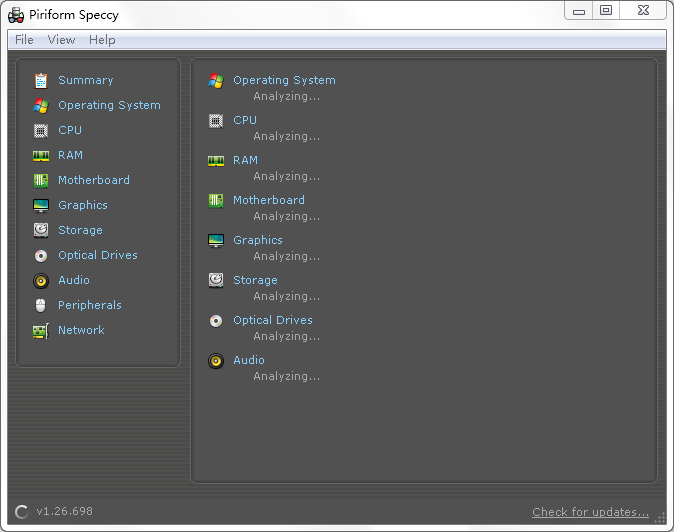
Task: Select Operating System label in the sidebar
Action: (x=109, y=105)
